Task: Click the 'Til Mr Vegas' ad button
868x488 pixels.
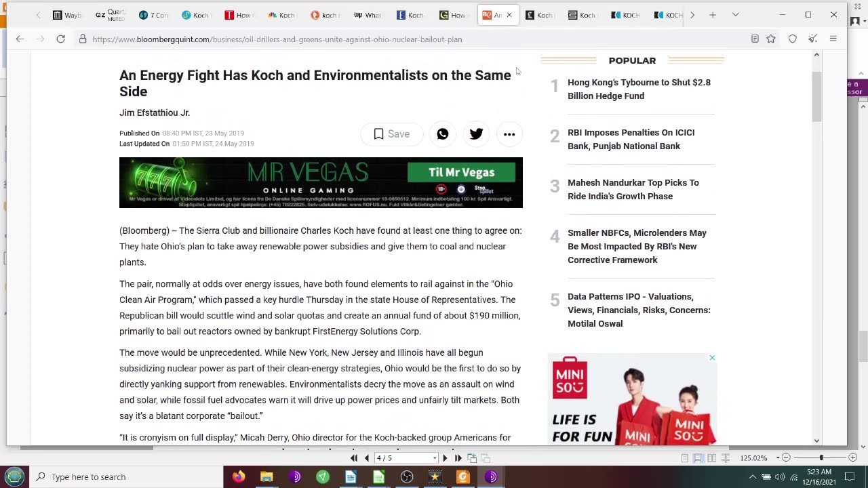Action: tap(461, 172)
